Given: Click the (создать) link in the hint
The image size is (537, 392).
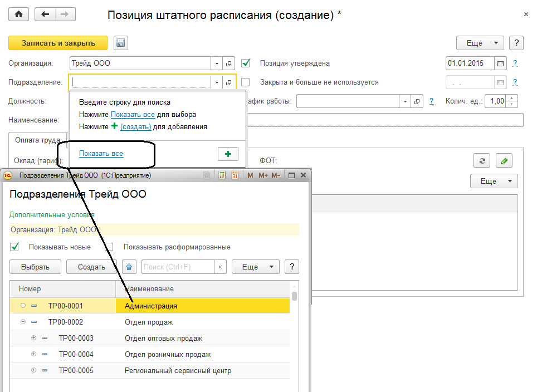Looking at the screenshot, I should [135, 126].
